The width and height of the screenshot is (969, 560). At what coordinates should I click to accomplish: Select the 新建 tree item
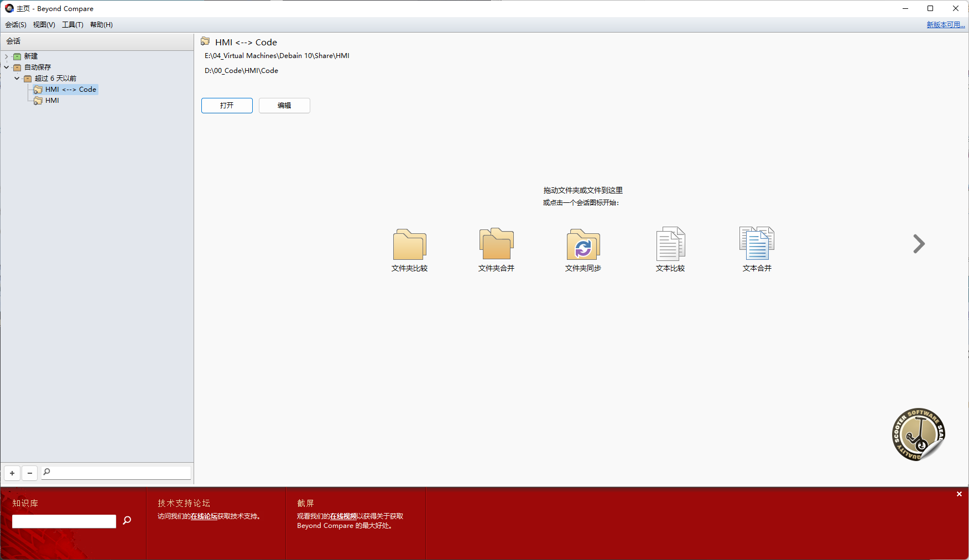(31, 56)
